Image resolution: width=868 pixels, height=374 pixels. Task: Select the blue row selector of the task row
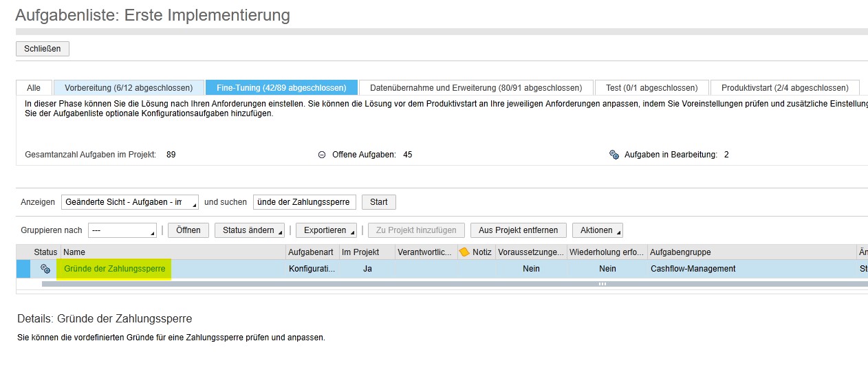point(23,269)
